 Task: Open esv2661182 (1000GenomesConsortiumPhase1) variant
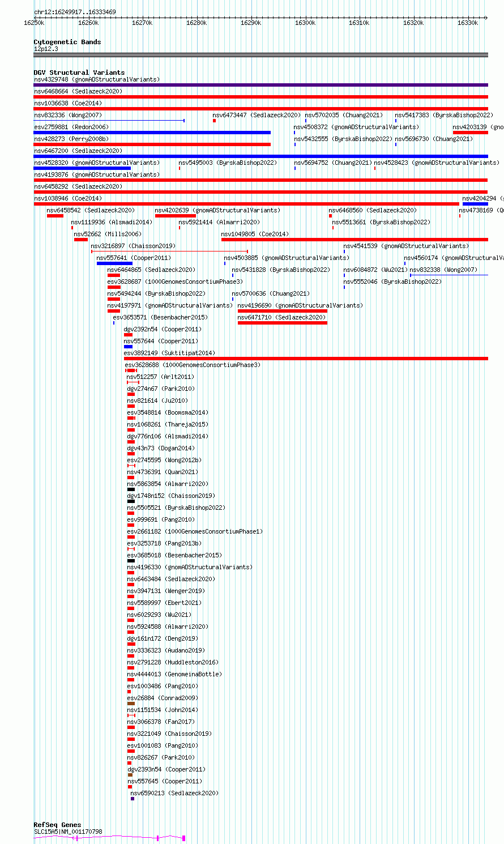195,531
